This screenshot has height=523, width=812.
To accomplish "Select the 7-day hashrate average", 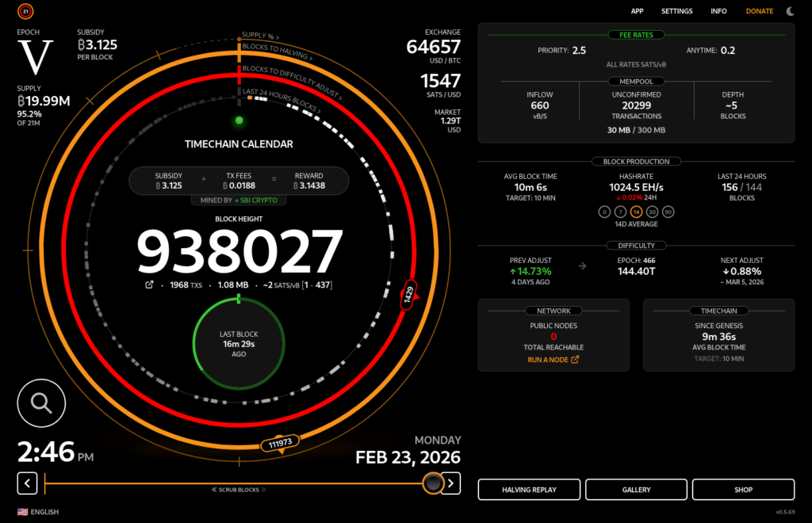I will coord(620,212).
